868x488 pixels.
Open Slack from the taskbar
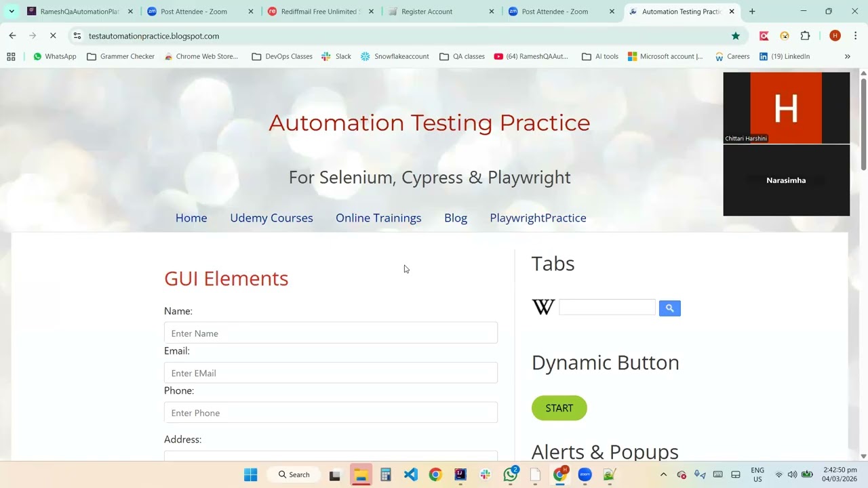coord(486,474)
